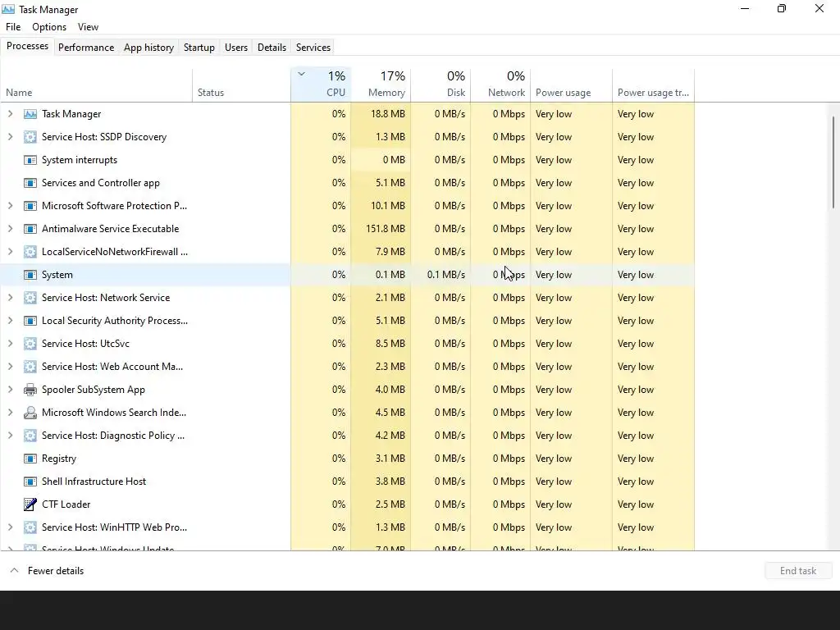Click the System process icon

click(x=30, y=275)
